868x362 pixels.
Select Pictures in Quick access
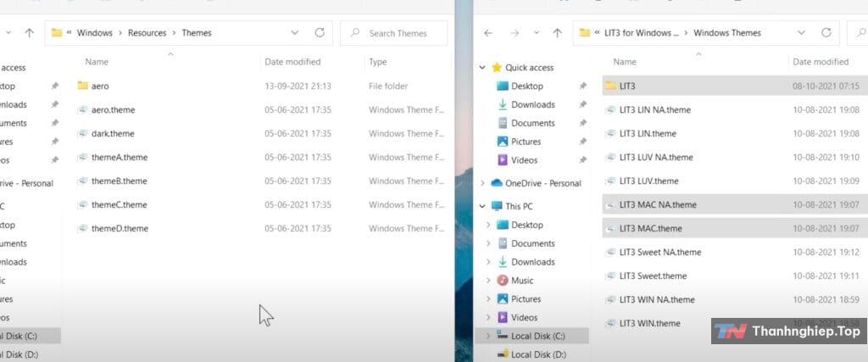526,142
